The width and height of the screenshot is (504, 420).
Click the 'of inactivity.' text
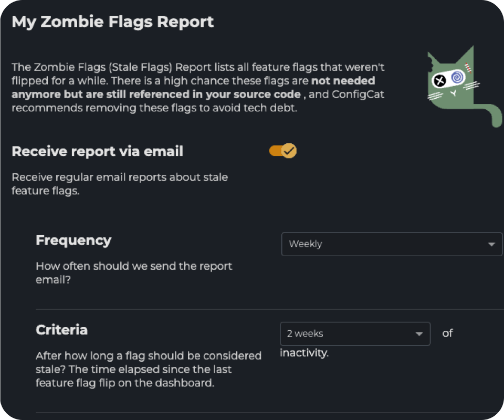[366, 343]
